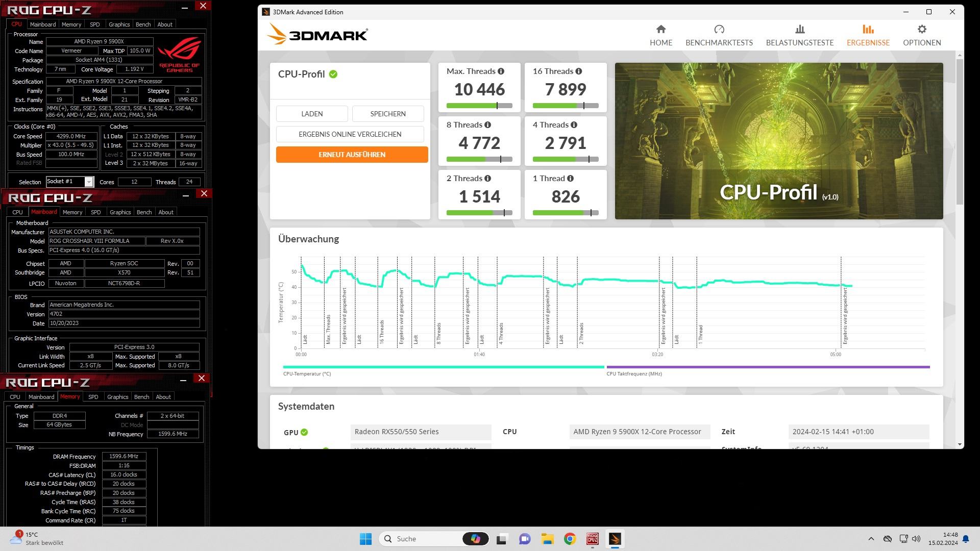Click the Zeit value 2024-02-15 14:41

[x=859, y=432]
